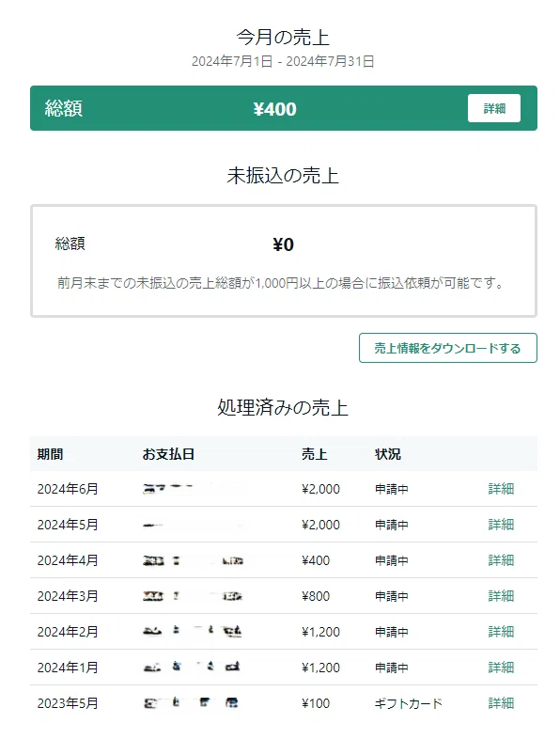
Task: Click the 処理済みの売上 heading
Action: pyautogui.click(x=283, y=408)
